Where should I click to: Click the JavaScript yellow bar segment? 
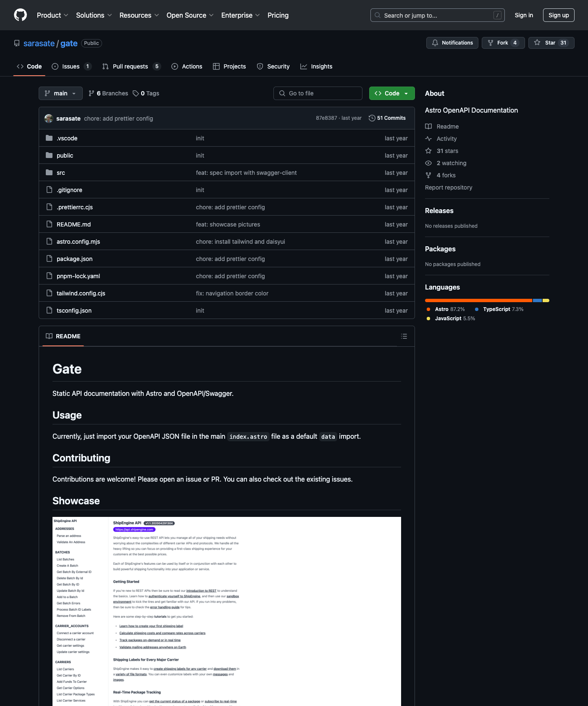[546, 300]
